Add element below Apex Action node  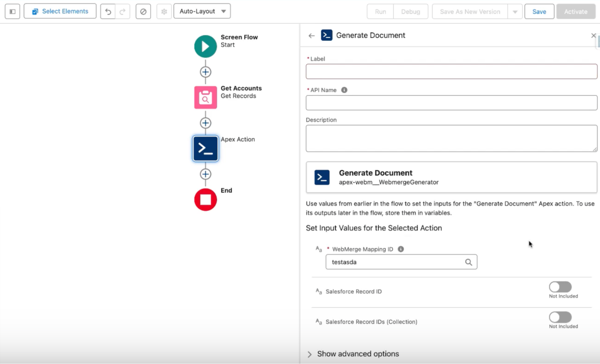coord(205,174)
